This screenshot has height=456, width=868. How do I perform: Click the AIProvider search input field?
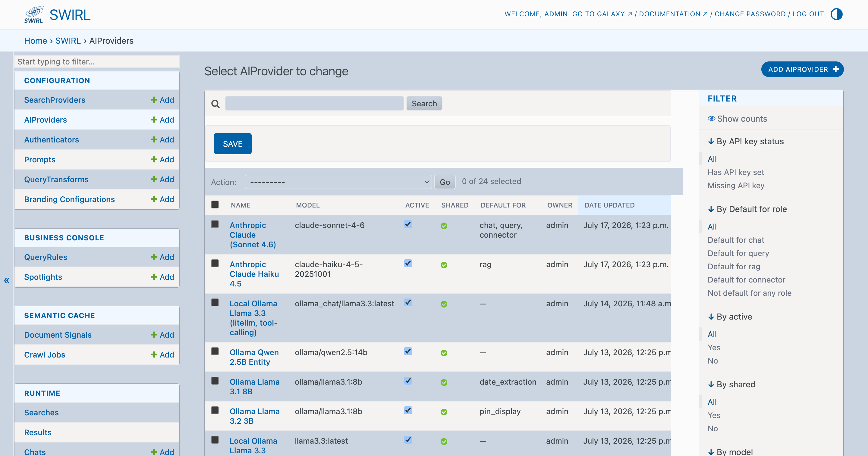(x=314, y=103)
